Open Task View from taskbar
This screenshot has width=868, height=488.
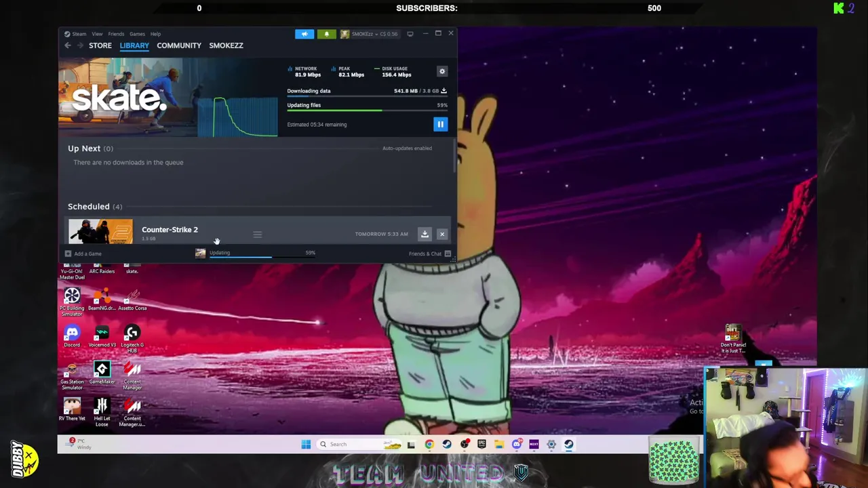(411, 445)
